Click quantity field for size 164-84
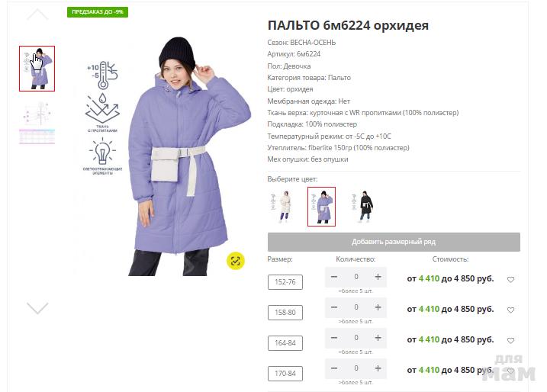 click(356, 338)
